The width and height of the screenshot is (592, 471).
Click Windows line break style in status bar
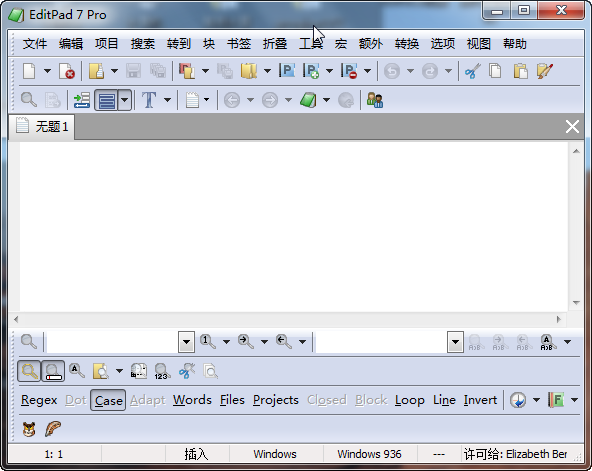coord(275,454)
